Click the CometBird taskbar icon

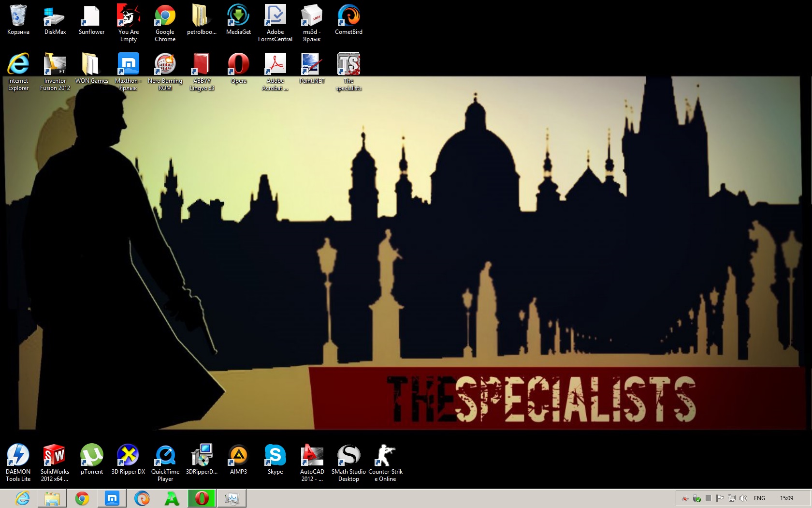coord(142,498)
